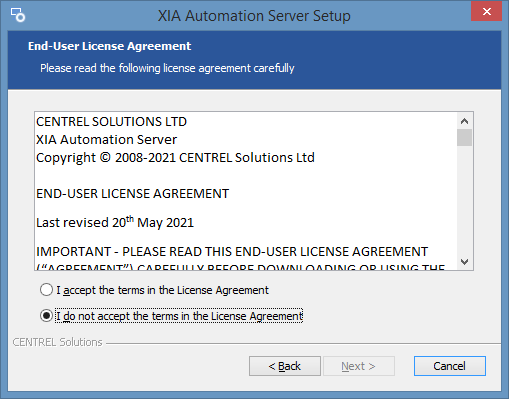The image size is (509, 399).
Task: Click the license text scrollbar thumb
Action: click(464, 137)
